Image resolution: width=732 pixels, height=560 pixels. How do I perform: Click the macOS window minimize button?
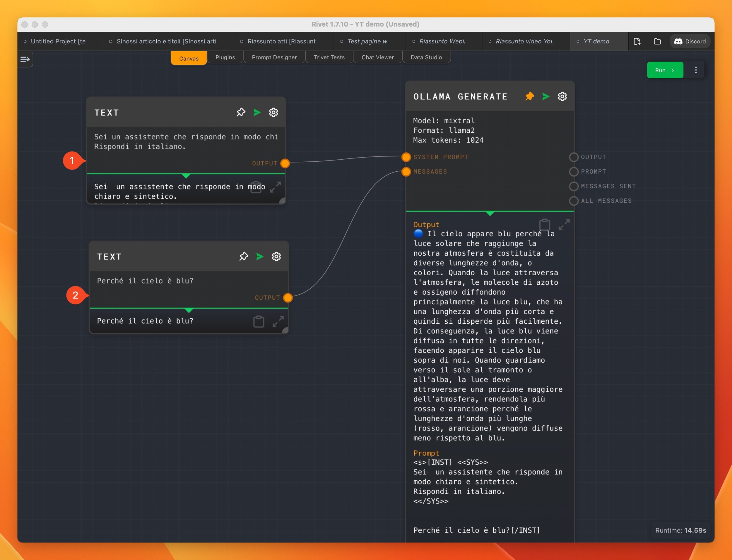click(x=35, y=24)
